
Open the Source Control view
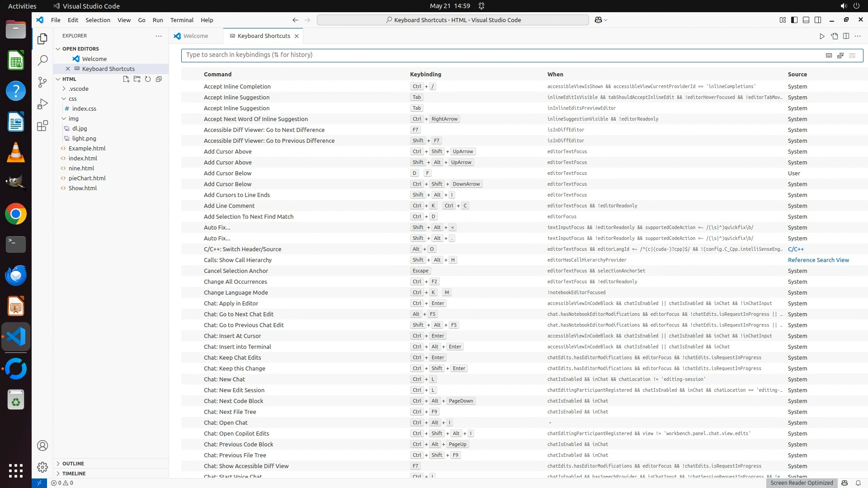(x=42, y=82)
